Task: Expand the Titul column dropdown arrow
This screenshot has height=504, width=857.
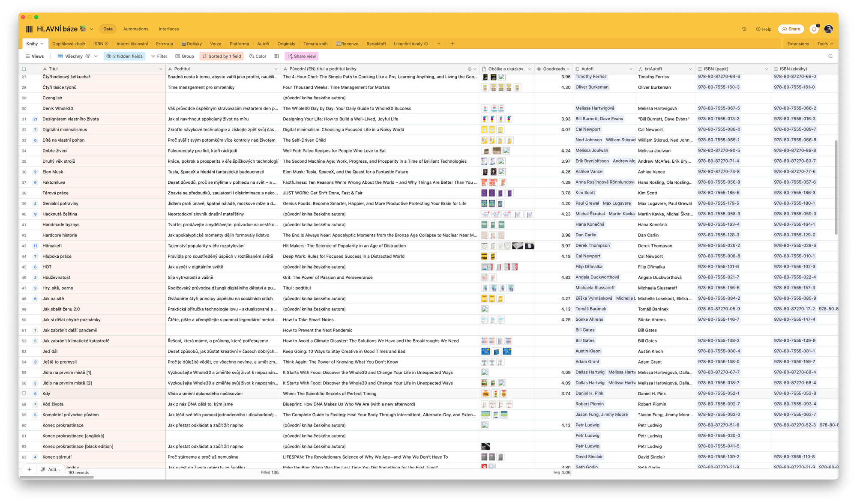Action: point(161,69)
